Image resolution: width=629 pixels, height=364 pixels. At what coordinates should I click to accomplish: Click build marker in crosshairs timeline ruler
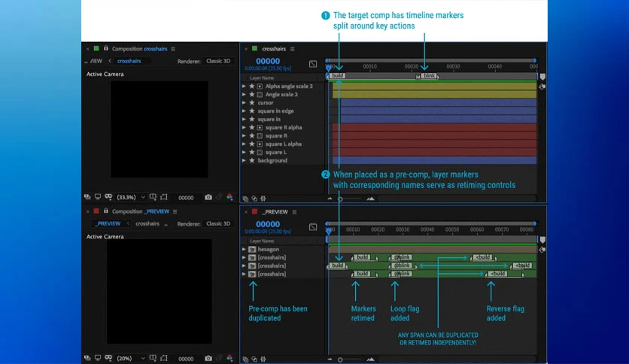[x=337, y=75]
